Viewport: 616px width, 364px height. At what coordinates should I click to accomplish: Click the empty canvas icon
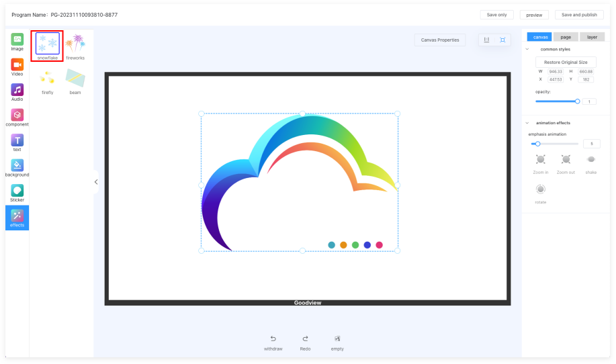click(x=337, y=339)
